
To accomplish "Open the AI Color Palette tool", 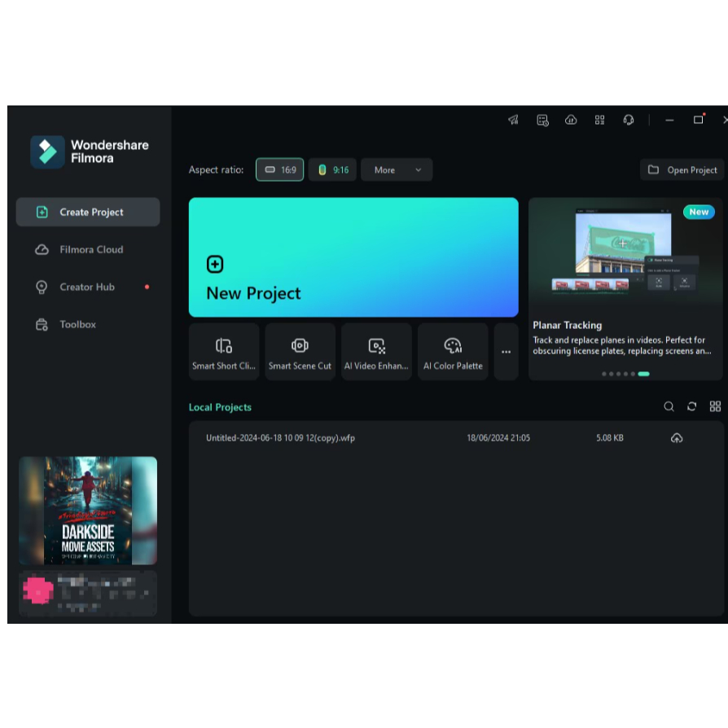I will 453,351.
